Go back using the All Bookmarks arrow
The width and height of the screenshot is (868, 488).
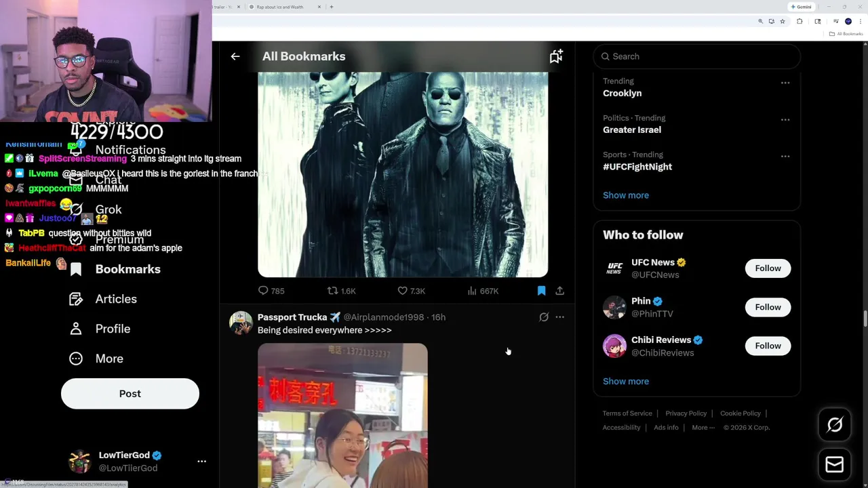click(x=235, y=56)
